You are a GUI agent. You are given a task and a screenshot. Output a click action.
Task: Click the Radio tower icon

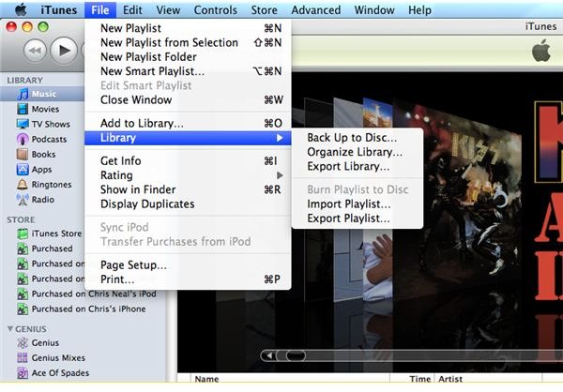pos(23,200)
